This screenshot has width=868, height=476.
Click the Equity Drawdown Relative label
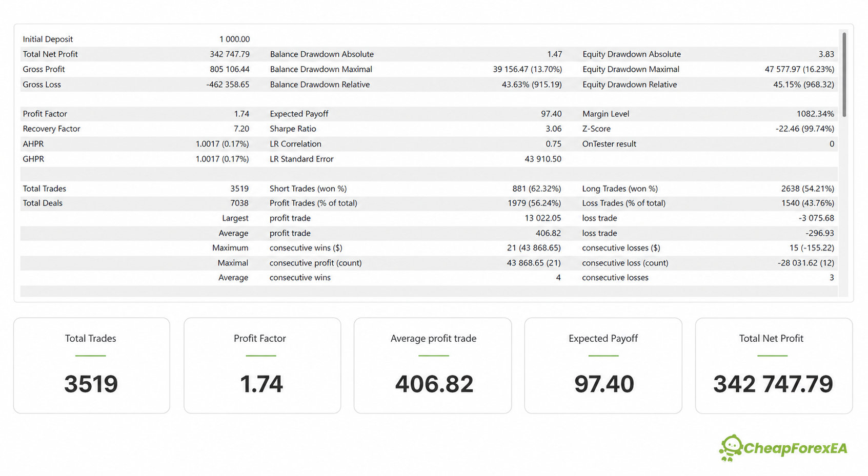(630, 85)
